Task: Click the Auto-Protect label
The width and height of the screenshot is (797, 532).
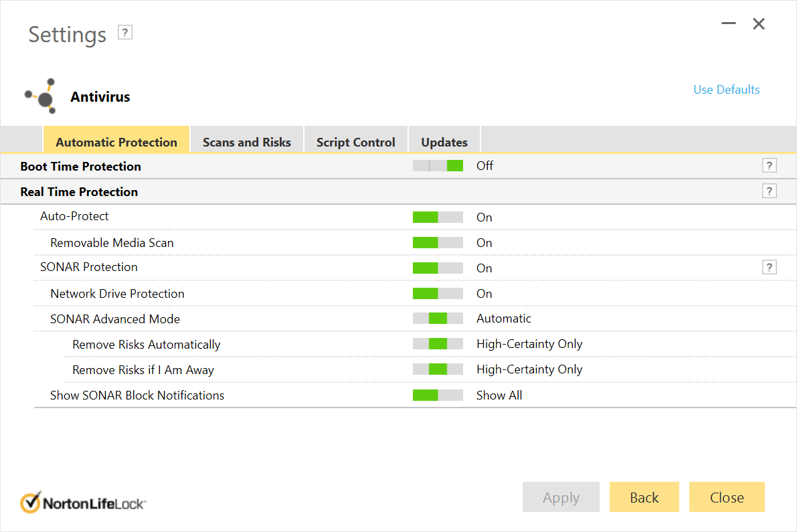Action: coord(74,216)
